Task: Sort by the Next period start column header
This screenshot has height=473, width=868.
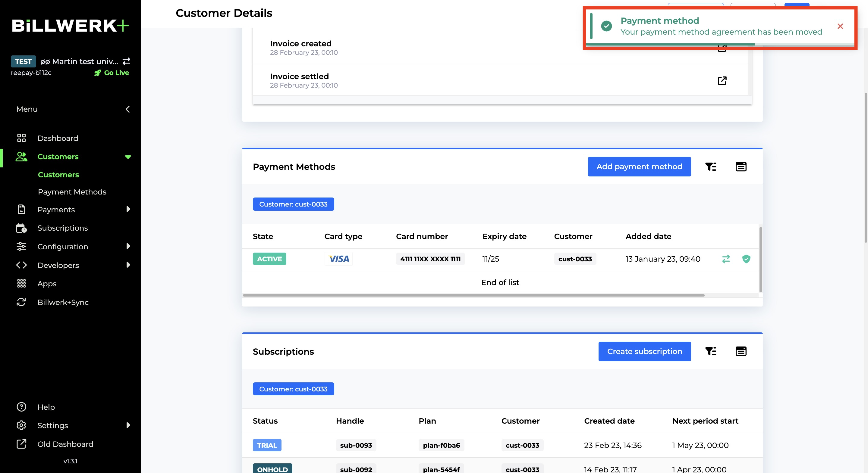Action: [x=705, y=421]
